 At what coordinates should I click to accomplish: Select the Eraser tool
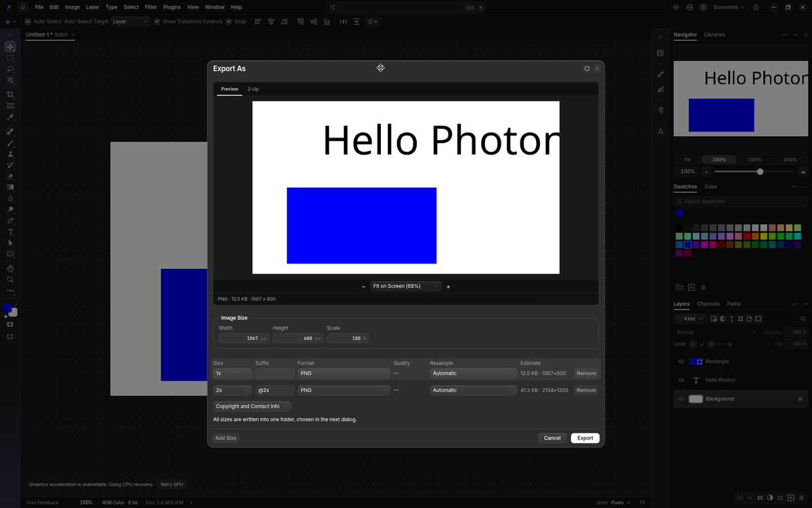click(10, 176)
